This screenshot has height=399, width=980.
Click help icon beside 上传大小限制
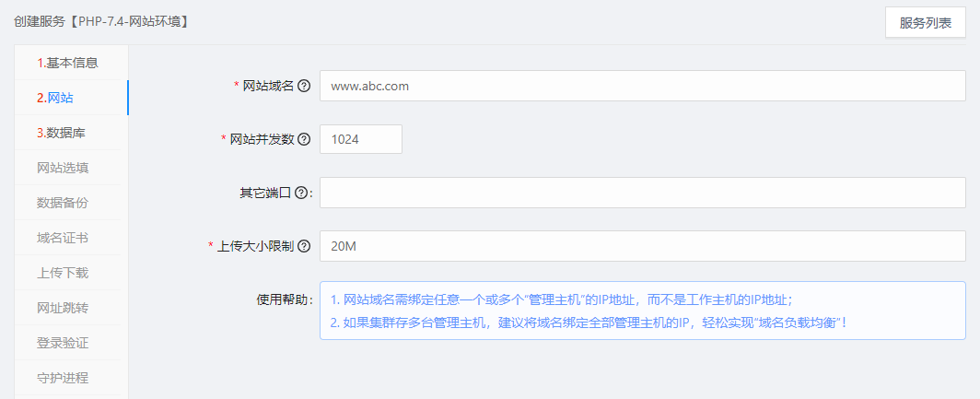pos(304,246)
